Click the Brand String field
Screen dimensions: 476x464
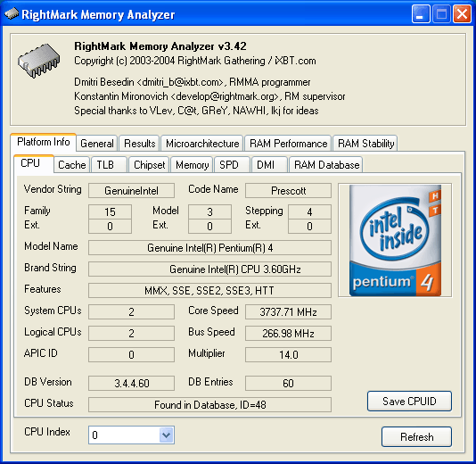pyautogui.click(x=209, y=269)
